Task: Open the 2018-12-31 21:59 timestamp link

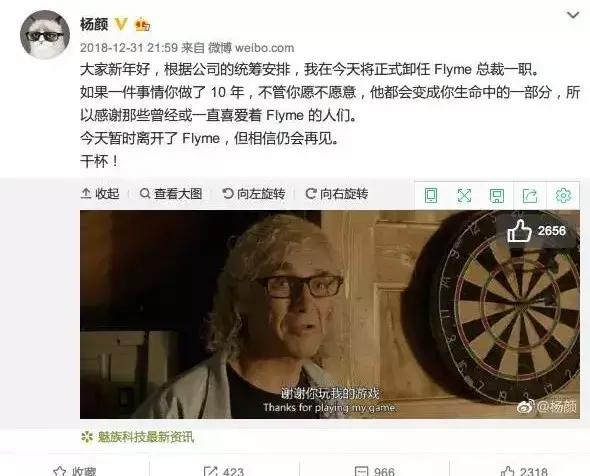Action: (129, 48)
